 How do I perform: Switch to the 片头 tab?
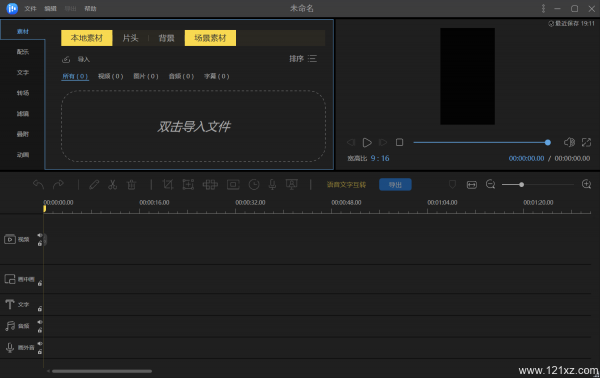coord(130,38)
